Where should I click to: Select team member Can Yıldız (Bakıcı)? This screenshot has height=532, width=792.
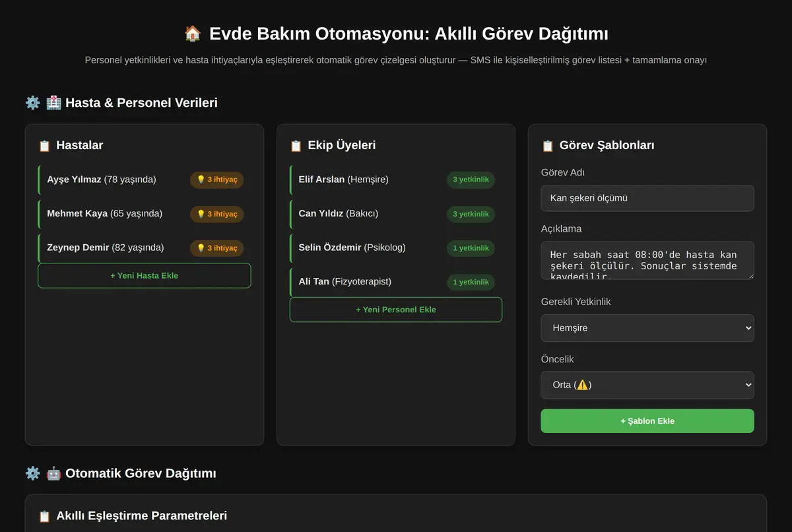point(396,214)
